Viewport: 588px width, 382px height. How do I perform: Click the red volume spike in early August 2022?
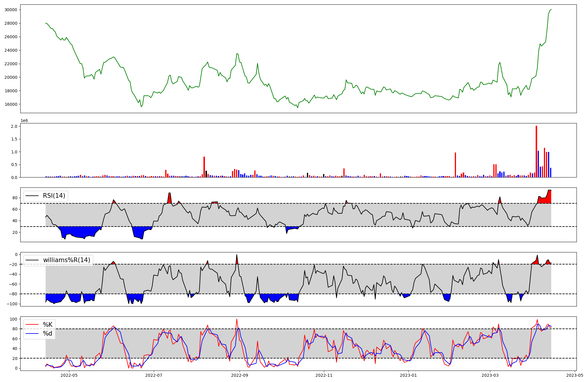[204, 167]
